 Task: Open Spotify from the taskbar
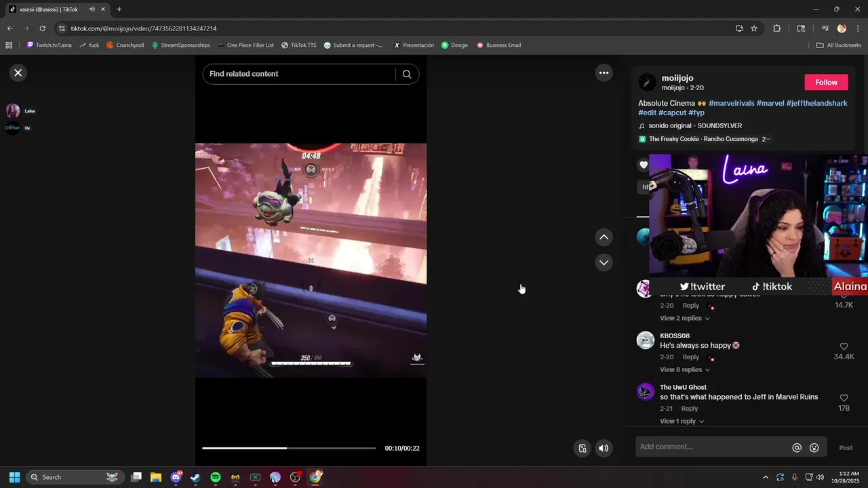[x=216, y=477]
